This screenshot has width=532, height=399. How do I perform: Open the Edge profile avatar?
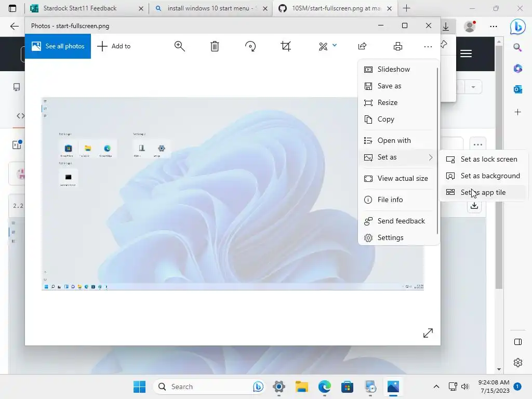tap(470, 26)
